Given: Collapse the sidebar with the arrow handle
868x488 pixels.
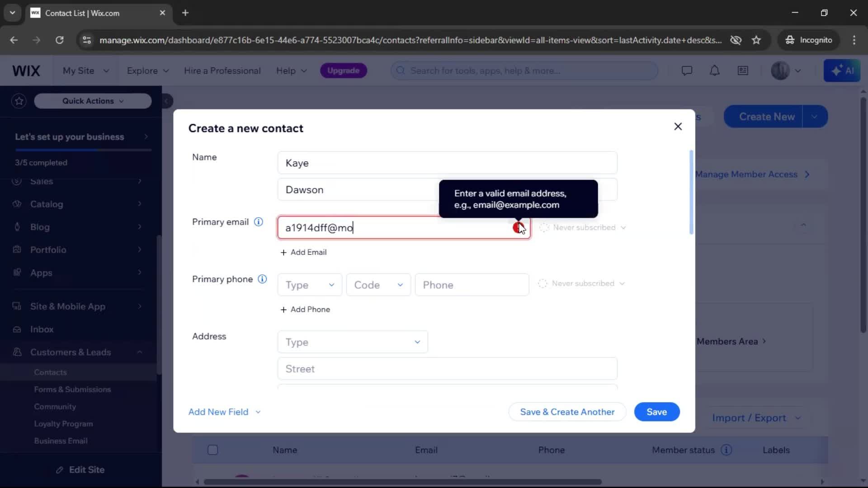Looking at the screenshot, I should point(166,101).
